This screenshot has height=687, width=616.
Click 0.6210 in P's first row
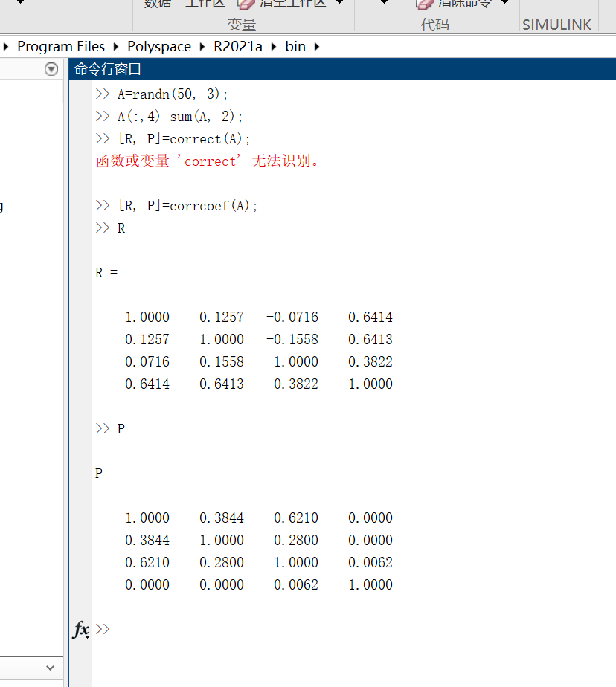[x=296, y=518]
